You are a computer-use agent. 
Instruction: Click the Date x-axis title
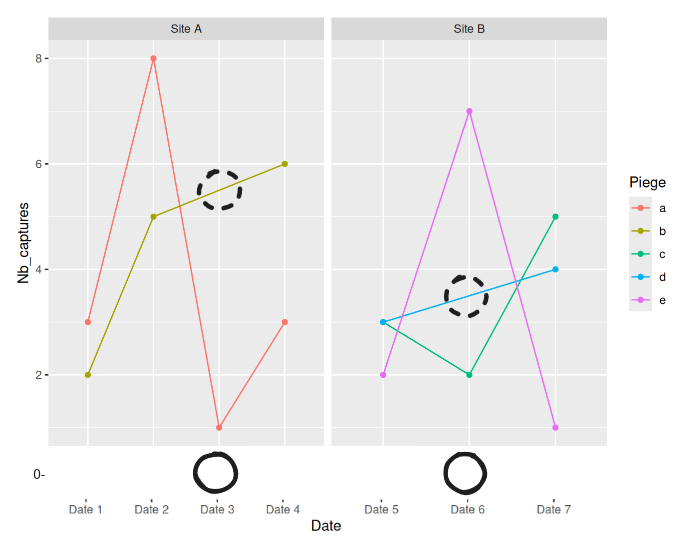327,526
